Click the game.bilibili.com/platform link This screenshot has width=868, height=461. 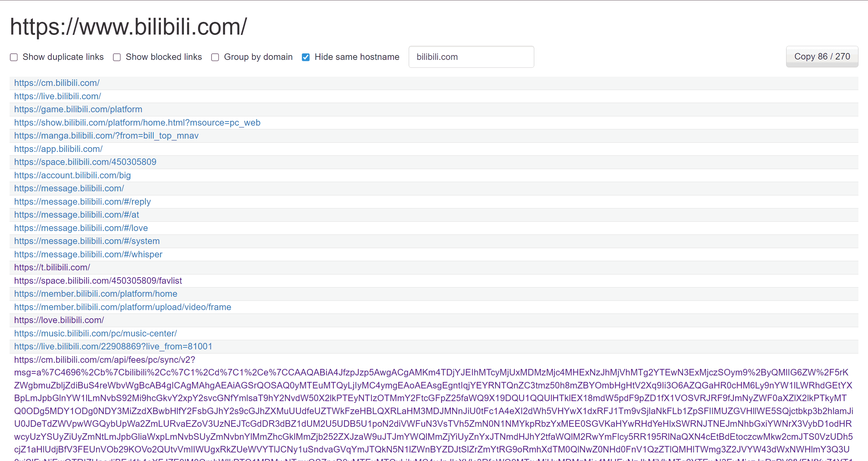click(78, 109)
